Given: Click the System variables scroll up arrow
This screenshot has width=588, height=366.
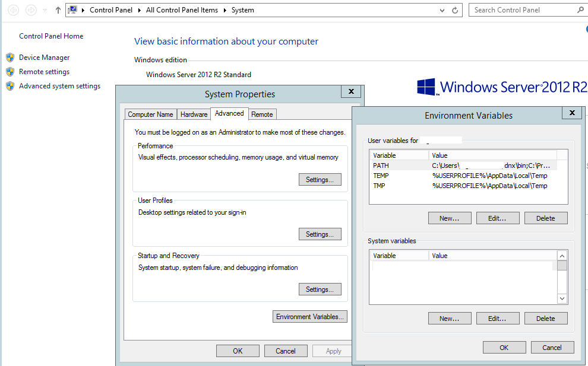Looking at the screenshot, I should (562, 256).
